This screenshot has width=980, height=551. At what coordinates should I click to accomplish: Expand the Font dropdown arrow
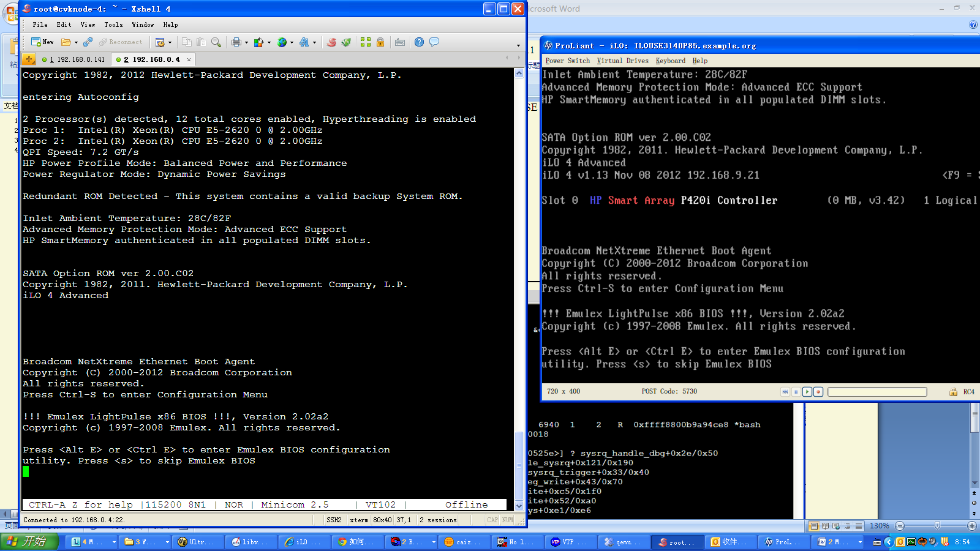[x=314, y=43]
